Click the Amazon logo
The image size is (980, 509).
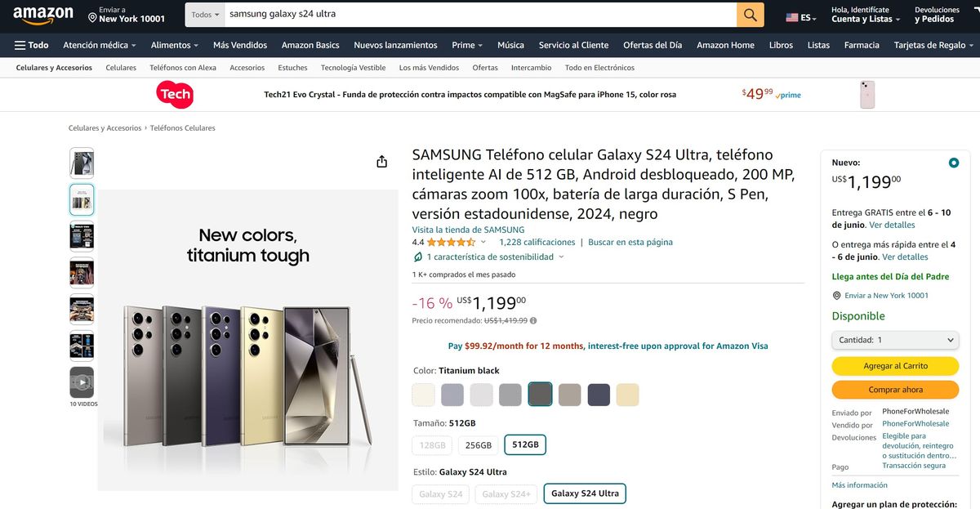42,16
